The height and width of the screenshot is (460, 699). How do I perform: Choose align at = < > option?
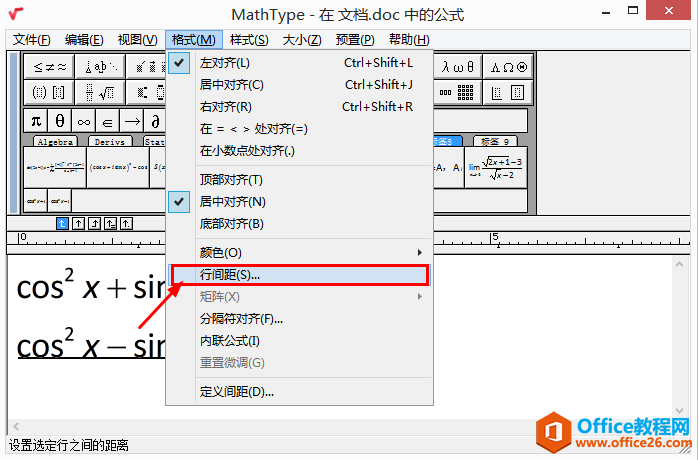299,129
